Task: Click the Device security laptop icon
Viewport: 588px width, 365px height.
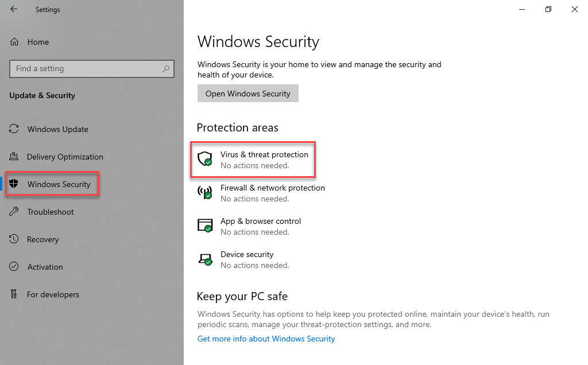Action: tap(205, 259)
